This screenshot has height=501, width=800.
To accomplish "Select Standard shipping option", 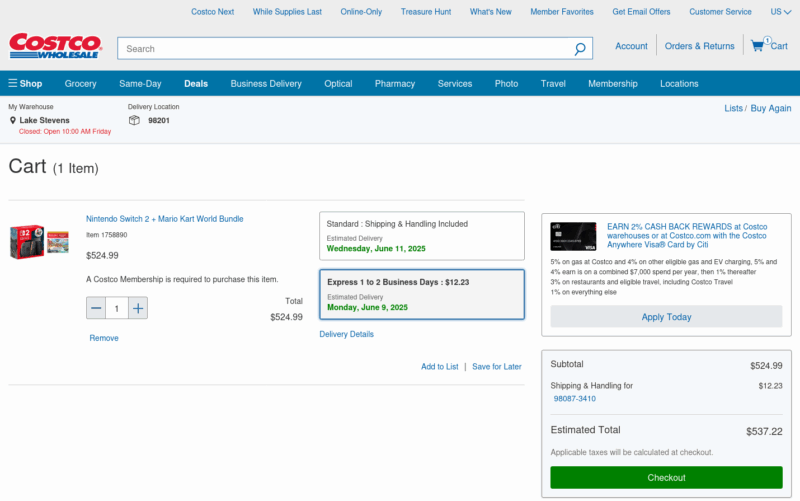I will coord(422,236).
